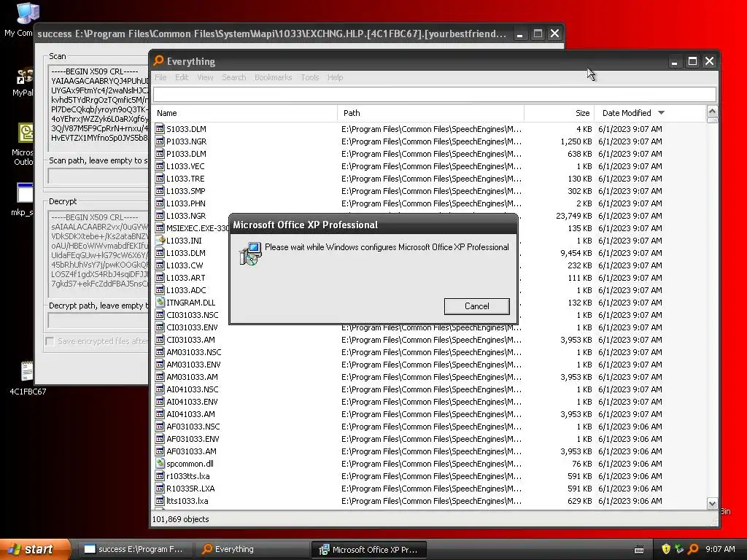The image size is (747, 560).
Task: Click the 23,749 KB size cell
Action: 573,216
